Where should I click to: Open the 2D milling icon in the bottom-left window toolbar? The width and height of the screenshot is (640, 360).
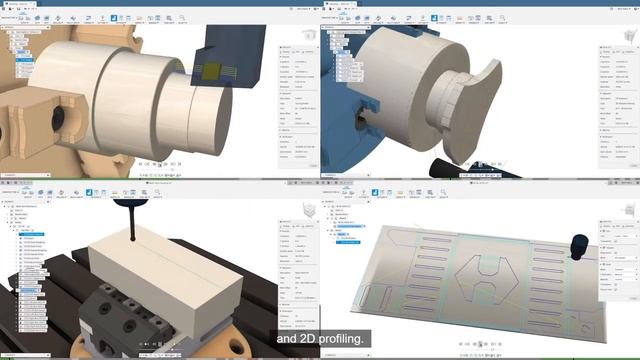tap(40, 192)
